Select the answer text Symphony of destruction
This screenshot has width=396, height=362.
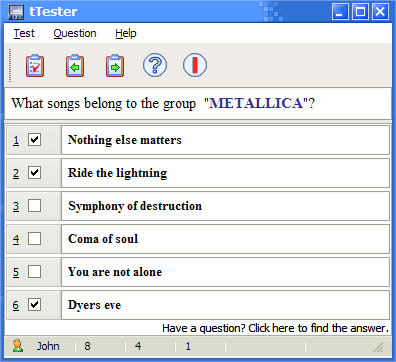[135, 206]
